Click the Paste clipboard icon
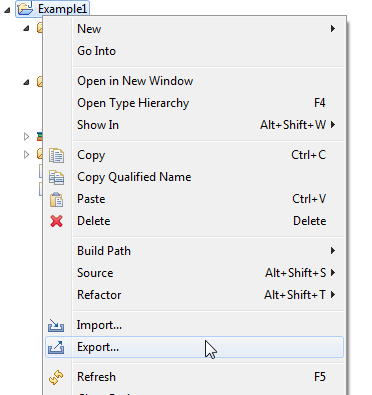 tap(56, 199)
